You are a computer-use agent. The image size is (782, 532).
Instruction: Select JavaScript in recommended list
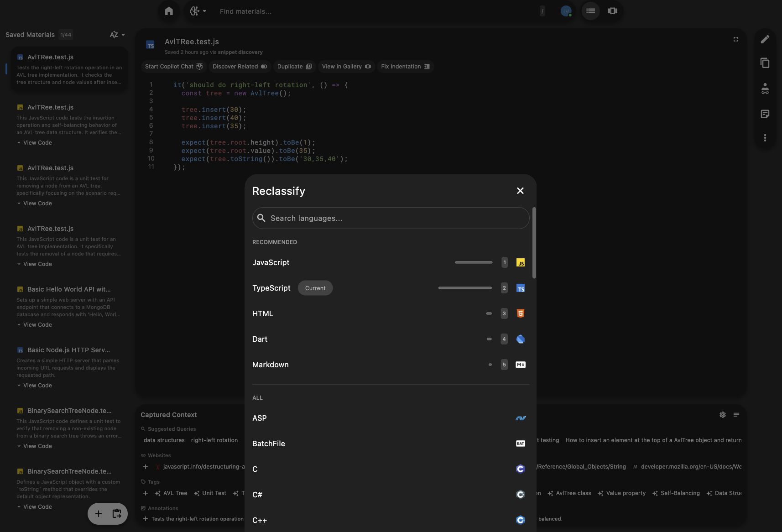pyautogui.click(x=391, y=262)
